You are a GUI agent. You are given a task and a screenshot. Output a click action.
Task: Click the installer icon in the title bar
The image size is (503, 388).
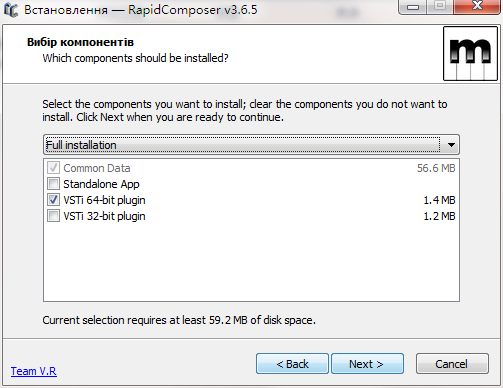tap(11, 10)
